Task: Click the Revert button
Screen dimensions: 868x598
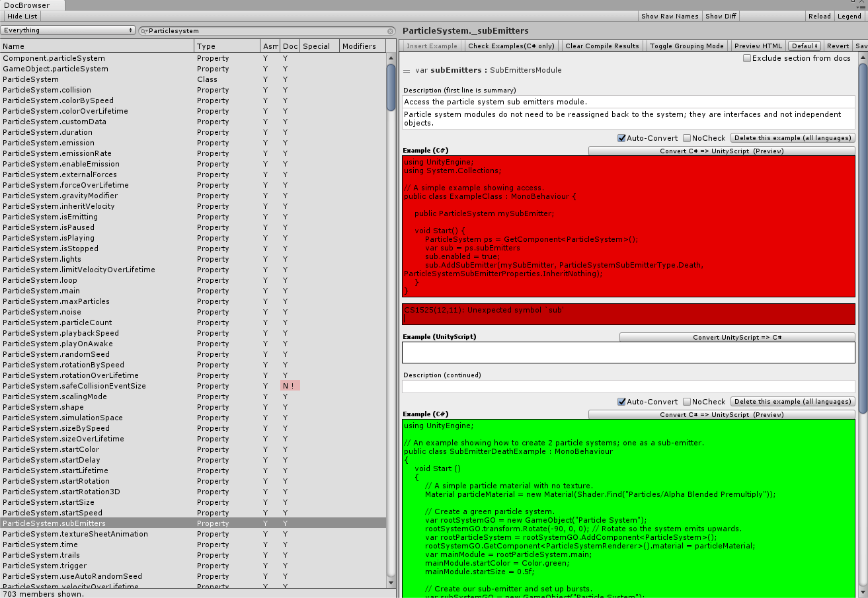Action: (x=838, y=46)
